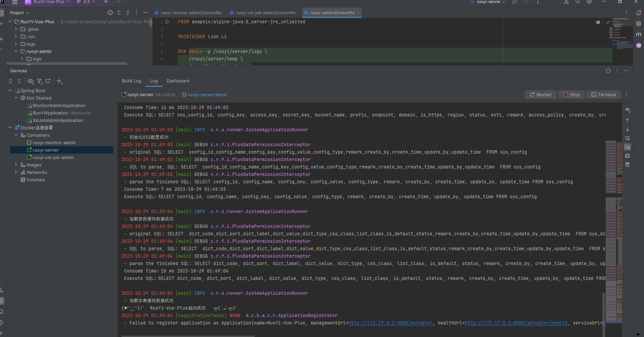Open main hamburger menu
Viewport: 644px width, 337px height.
tap(15, 2)
